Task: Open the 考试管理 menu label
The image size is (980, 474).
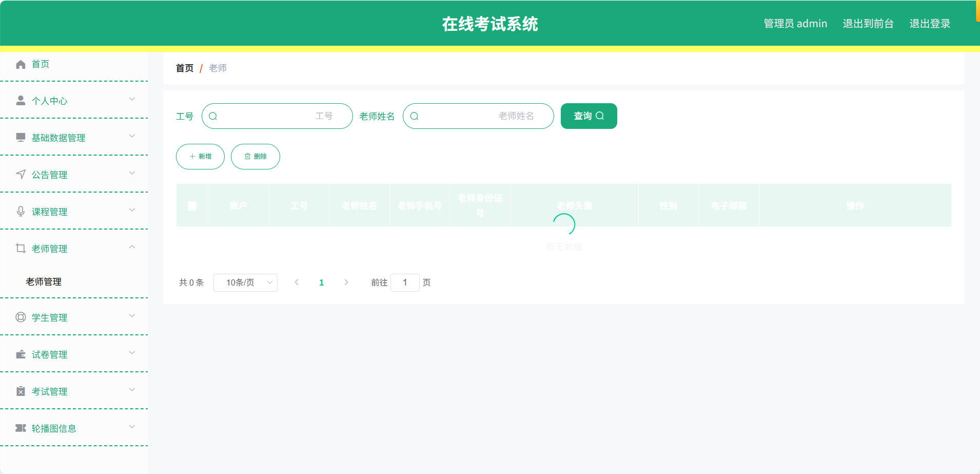Action: pyautogui.click(x=50, y=392)
